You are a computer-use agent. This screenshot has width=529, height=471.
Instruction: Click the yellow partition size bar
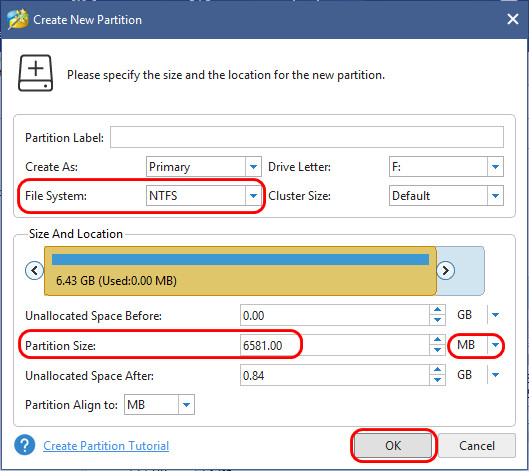240,271
